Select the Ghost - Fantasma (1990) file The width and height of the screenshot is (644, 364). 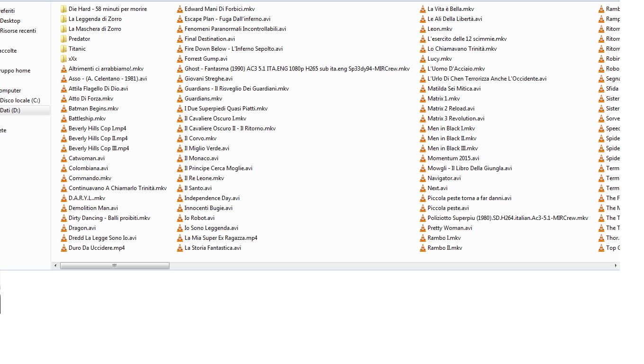coord(297,69)
